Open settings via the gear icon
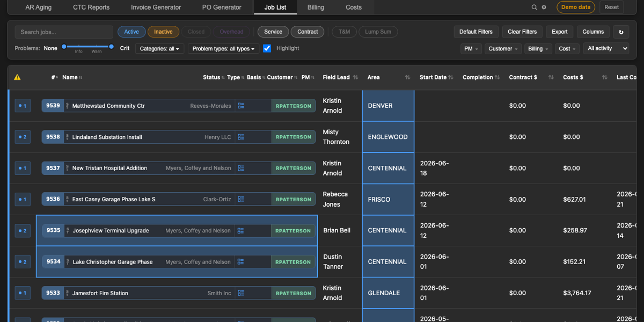Screen dimensions: 644x322 pos(544,8)
